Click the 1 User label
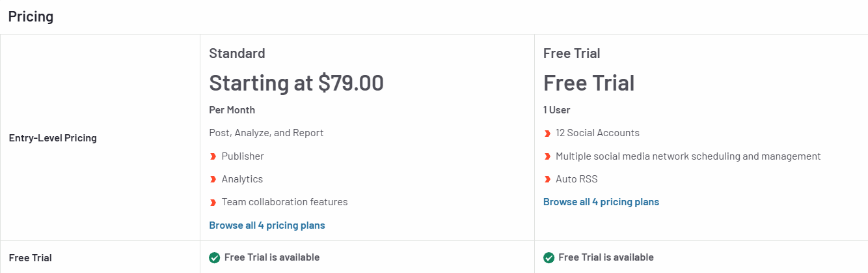The image size is (868, 273). (x=557, y=110)
